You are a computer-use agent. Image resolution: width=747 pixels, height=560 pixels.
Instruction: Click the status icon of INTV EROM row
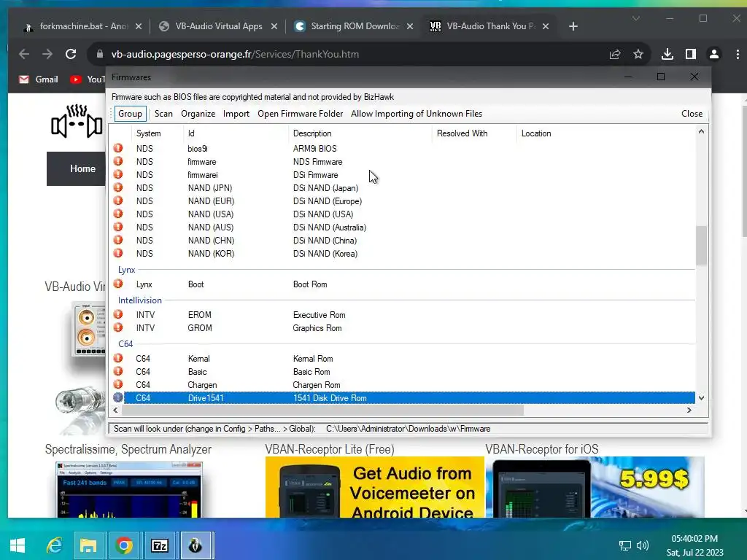118,314
